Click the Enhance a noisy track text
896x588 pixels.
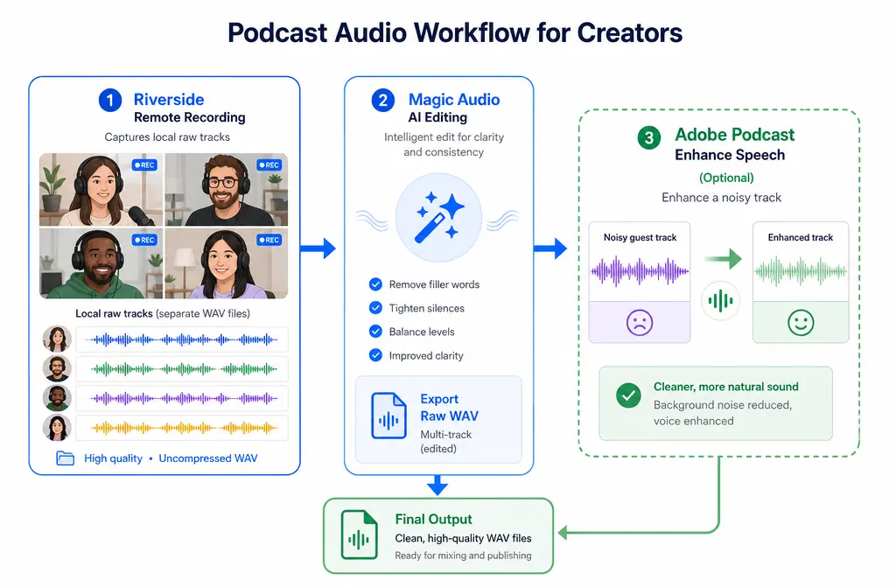721,198
